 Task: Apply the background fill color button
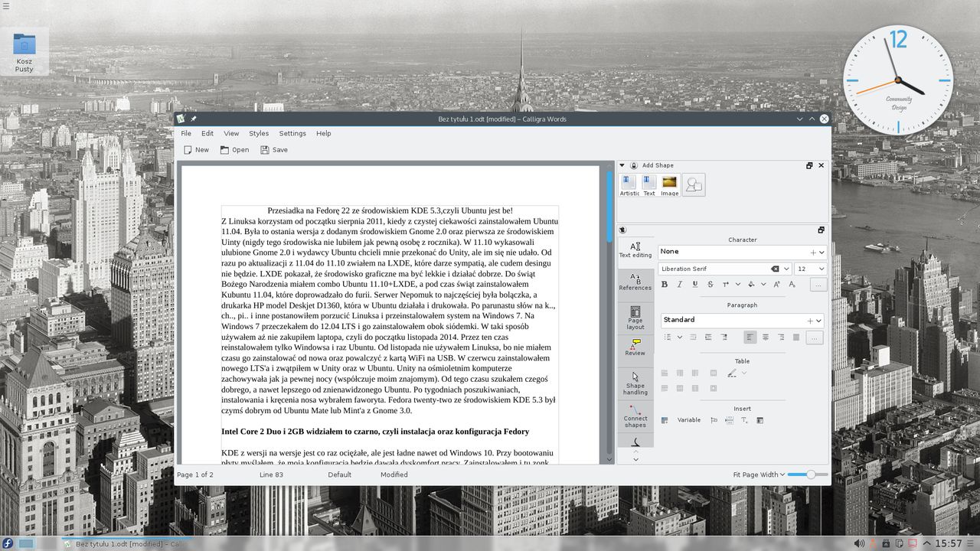[x=751, y=284]
